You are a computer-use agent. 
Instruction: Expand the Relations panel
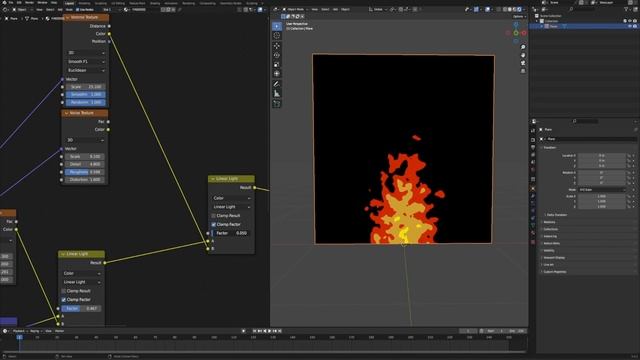pos(549,222)
